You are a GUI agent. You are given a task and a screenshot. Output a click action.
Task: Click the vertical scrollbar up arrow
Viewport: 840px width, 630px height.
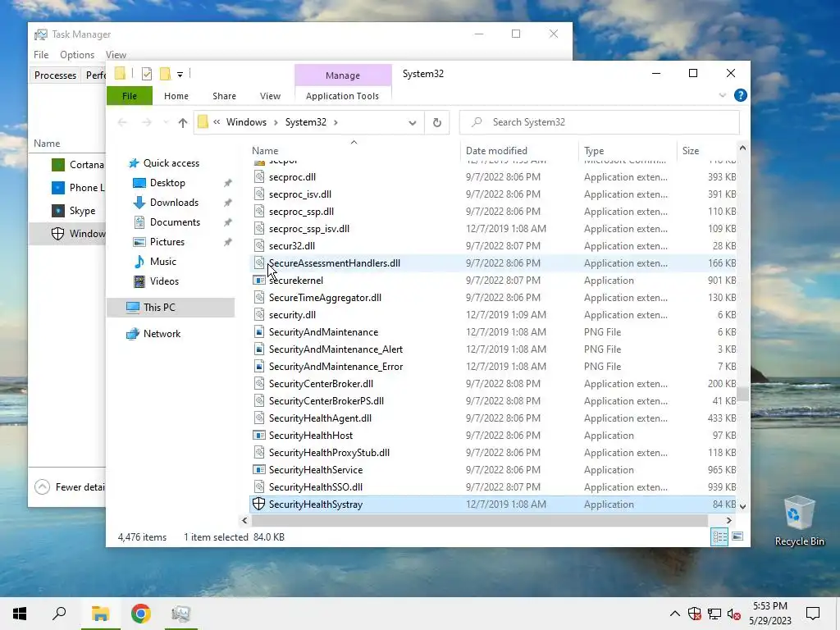coord(742,148)
